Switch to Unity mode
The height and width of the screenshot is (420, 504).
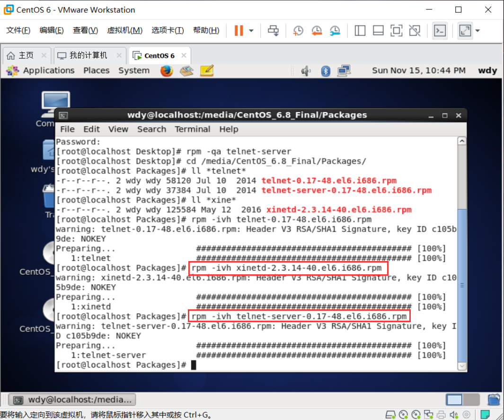[415, 31]
